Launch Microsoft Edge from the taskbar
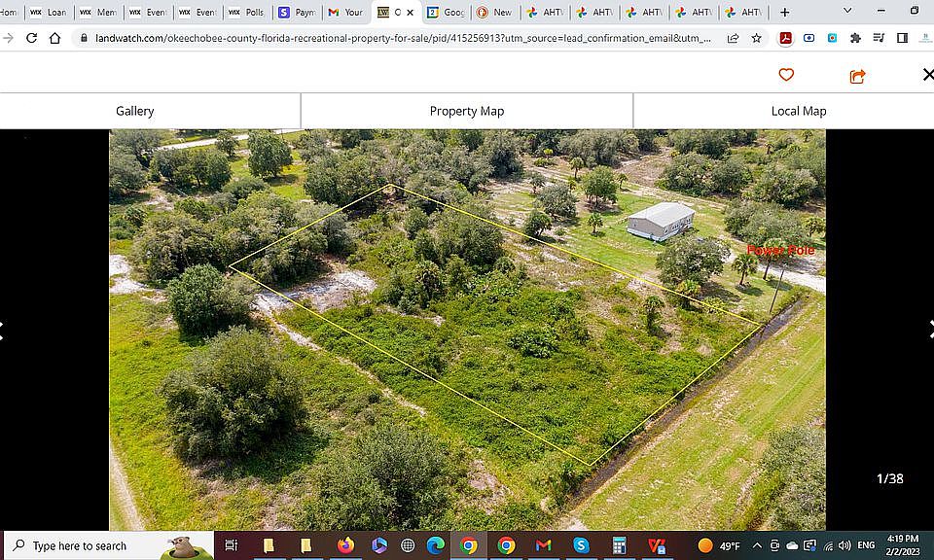Image resolution: width=934 pixels, height=560 pixels. [436, 545]
